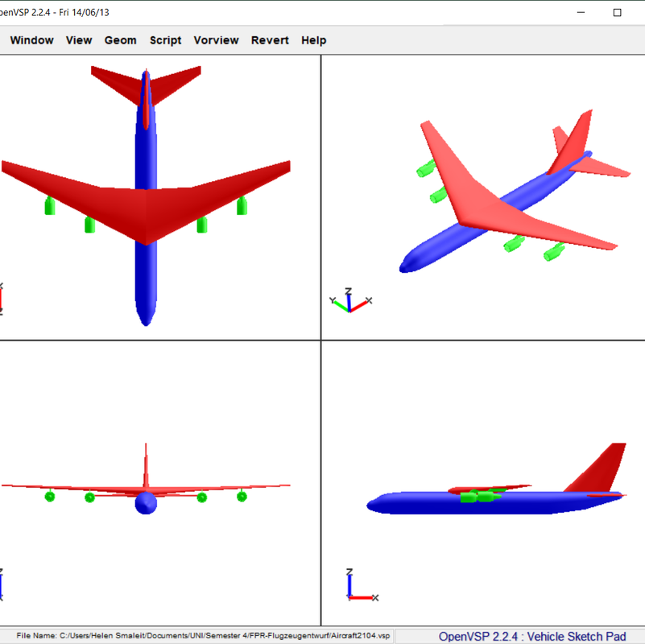Open the Revert menu
The image size is (645, 644).
270,40
